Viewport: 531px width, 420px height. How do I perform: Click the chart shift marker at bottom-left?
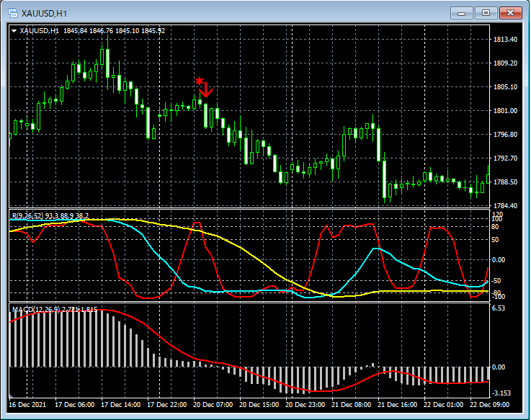[12, 396]
